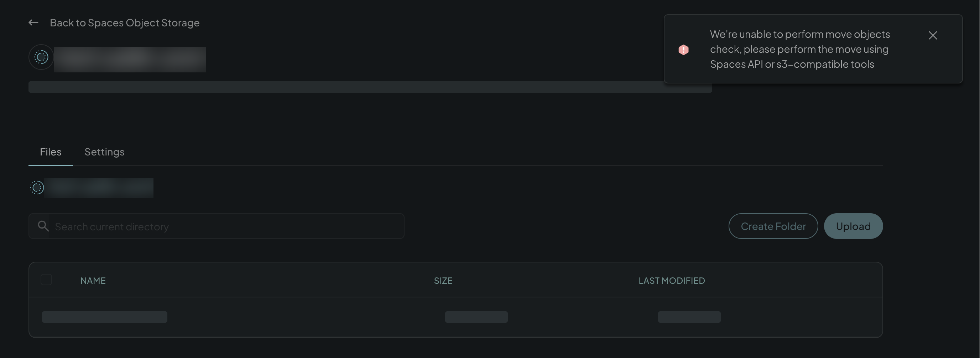This screenshot has width=980, height=358.
Task: Click the small Space icon in the breadcrumb
Action: tap(37, 187)
